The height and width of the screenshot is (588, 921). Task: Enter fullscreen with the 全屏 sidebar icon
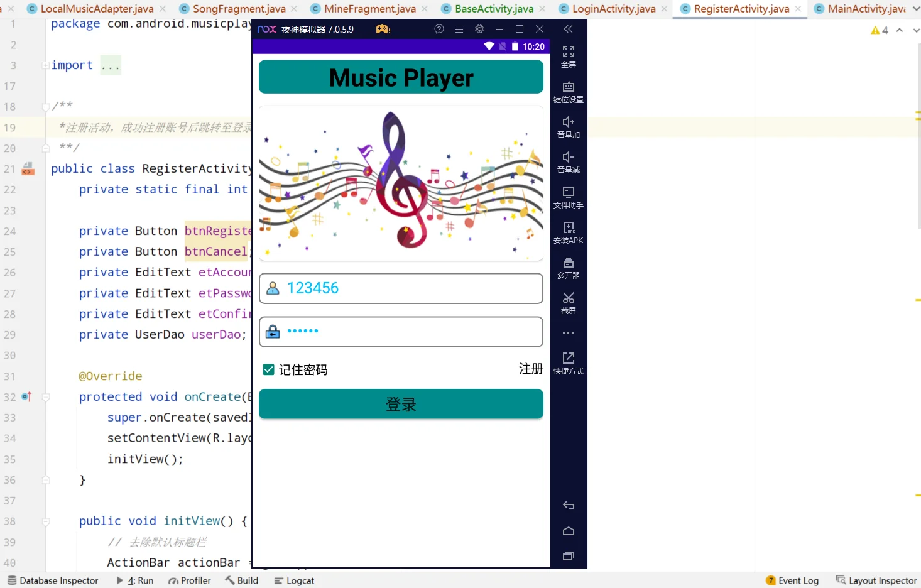(x=569, y=56)
